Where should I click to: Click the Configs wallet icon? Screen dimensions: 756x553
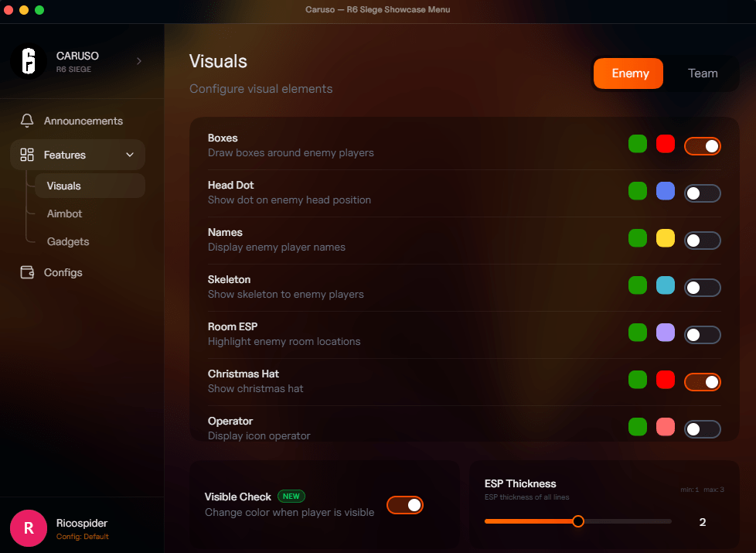[27, 272]
